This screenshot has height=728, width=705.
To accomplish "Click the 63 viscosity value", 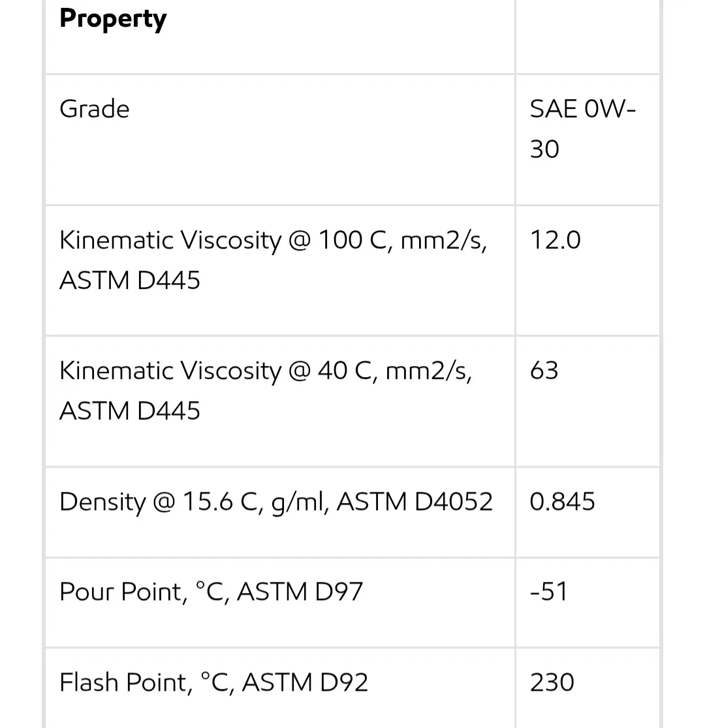I will pyautogui.click(x=544, y=371).
